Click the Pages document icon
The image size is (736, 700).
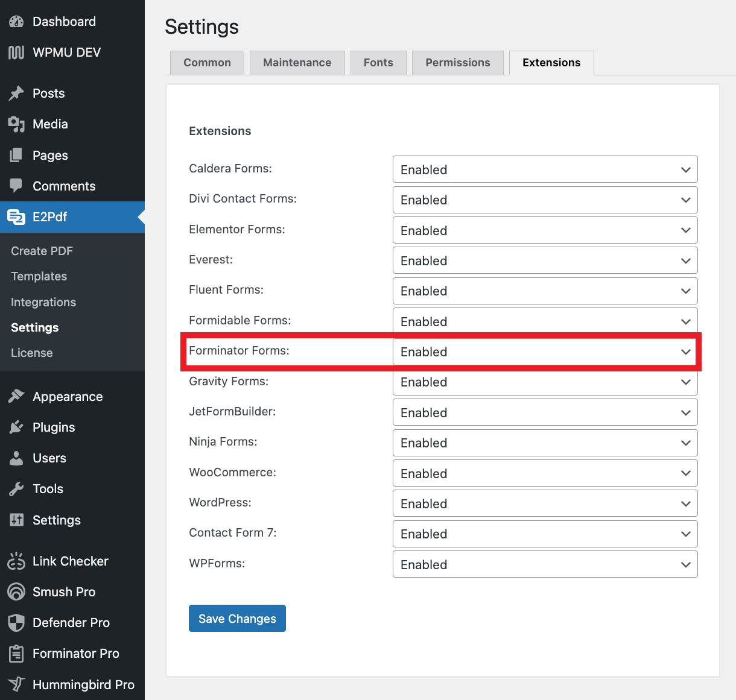click(16, 156)
